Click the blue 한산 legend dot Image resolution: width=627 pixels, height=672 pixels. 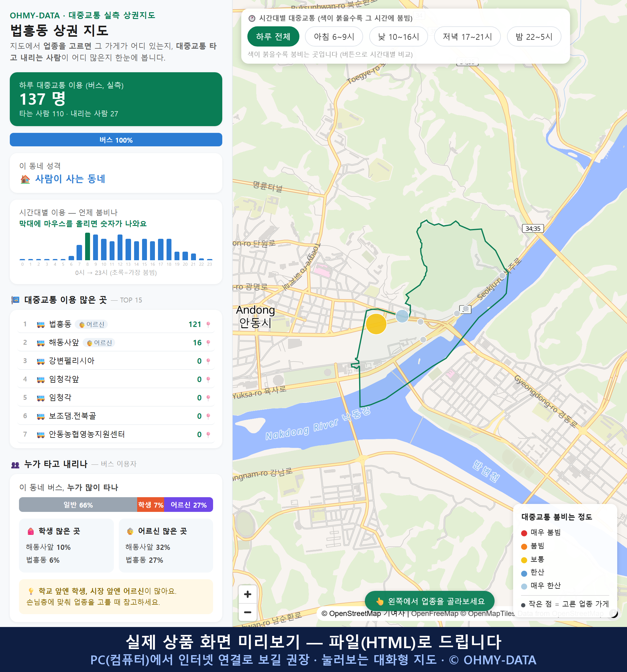pyautogui.click(x=524, y=573)
